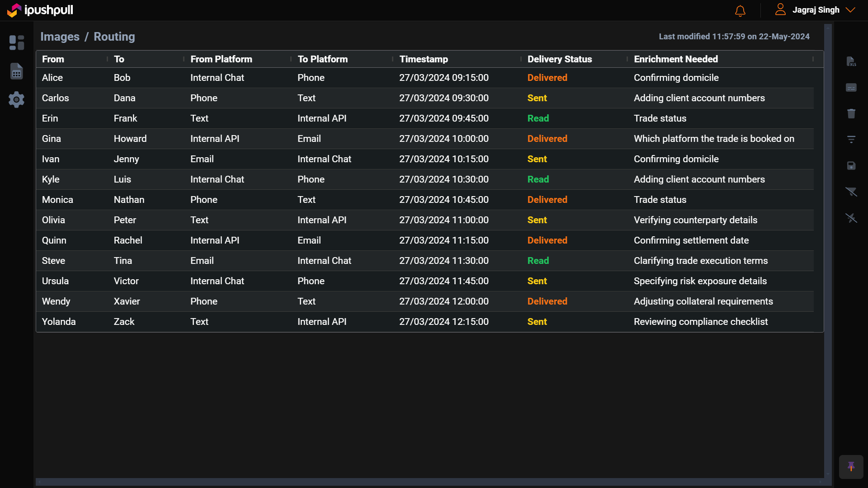Click the trash delete icon
868x488 pixels.
tap(851, 113)
